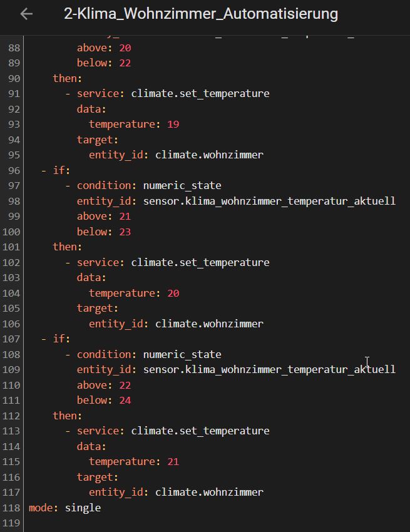Click line number 96 in gutter

click(14, 170)
